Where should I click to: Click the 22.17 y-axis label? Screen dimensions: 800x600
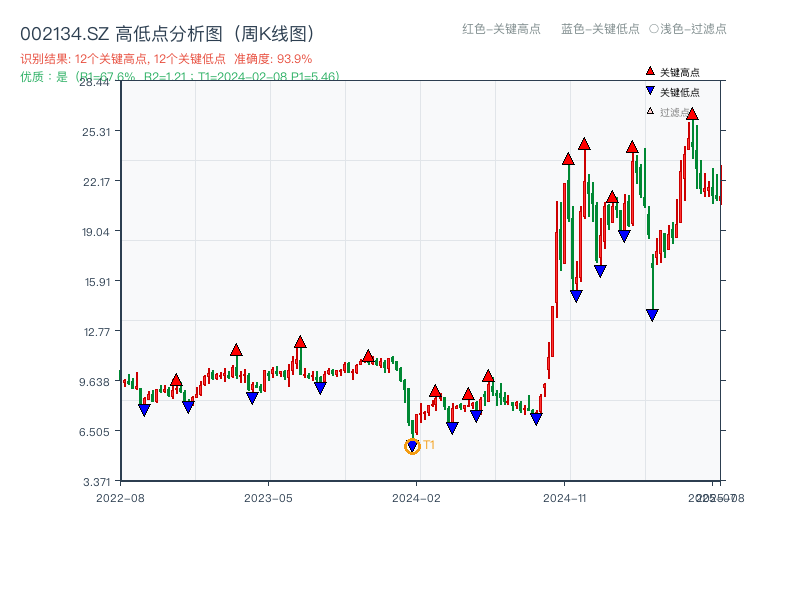coord(96,182)
